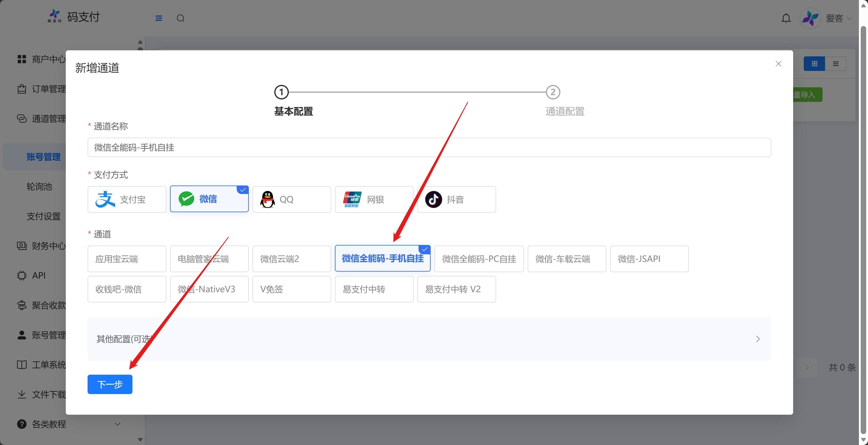Select 微信 payment method
Viewport: 868px width, 445px height.
point(209,199)
